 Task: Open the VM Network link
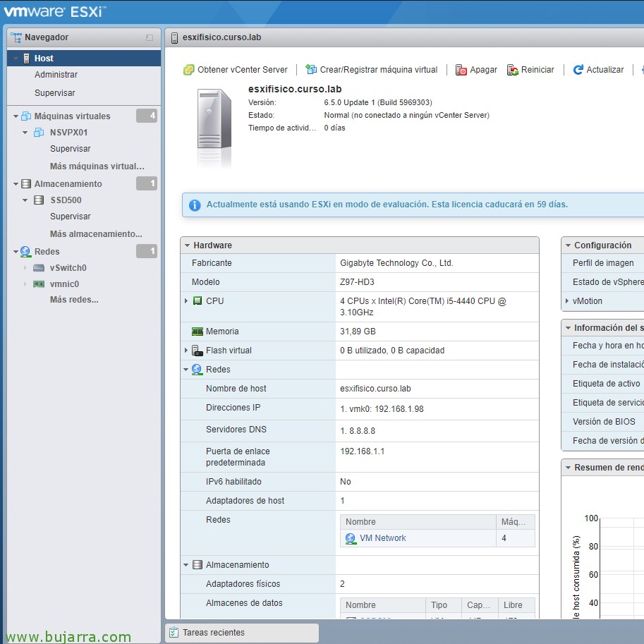pyautogui.click(x=383, y=538)
